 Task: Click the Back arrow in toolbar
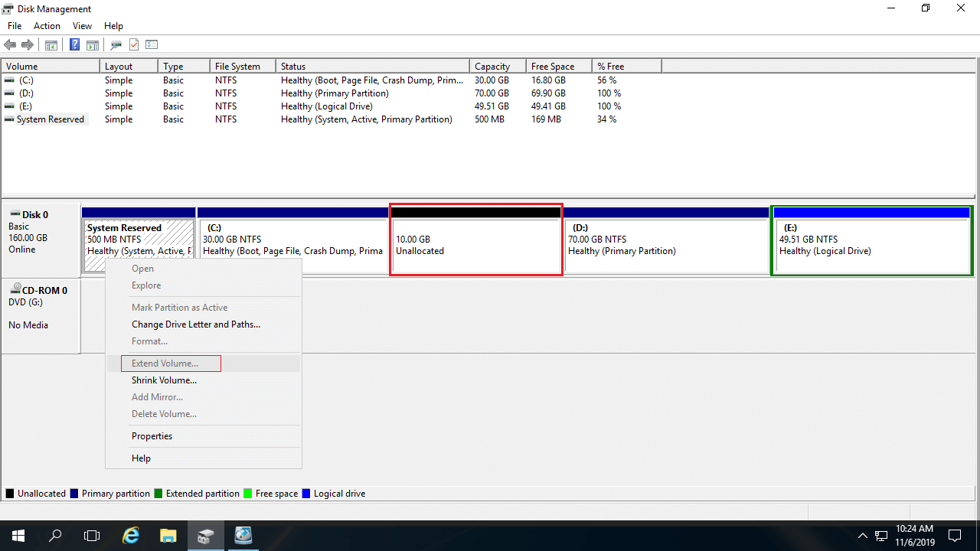click(10, 45)
